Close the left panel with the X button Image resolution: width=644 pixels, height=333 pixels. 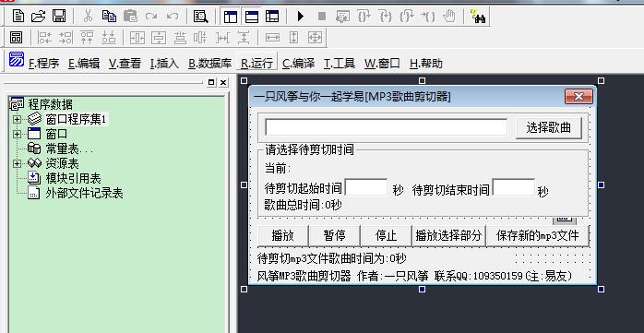coord(223,82)
